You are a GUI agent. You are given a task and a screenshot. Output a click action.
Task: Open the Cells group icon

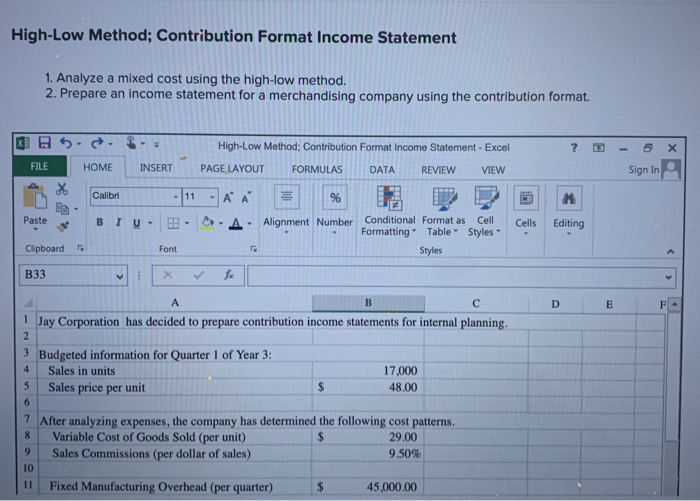coord(526,198)
